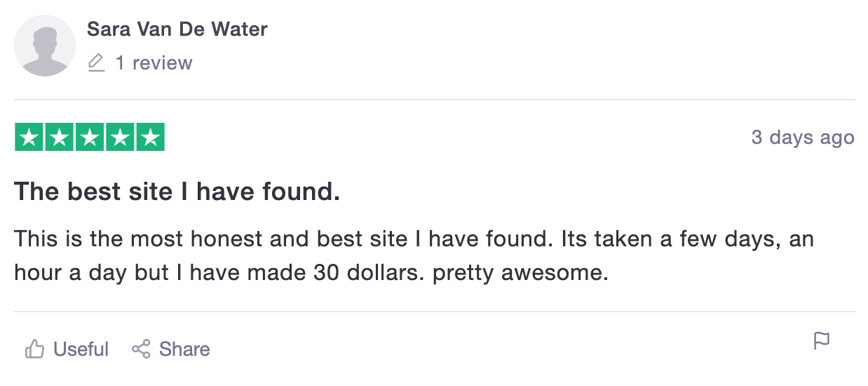Click the fourth green rating star
This screenshot has height=386, width=868.
(120, 137)
